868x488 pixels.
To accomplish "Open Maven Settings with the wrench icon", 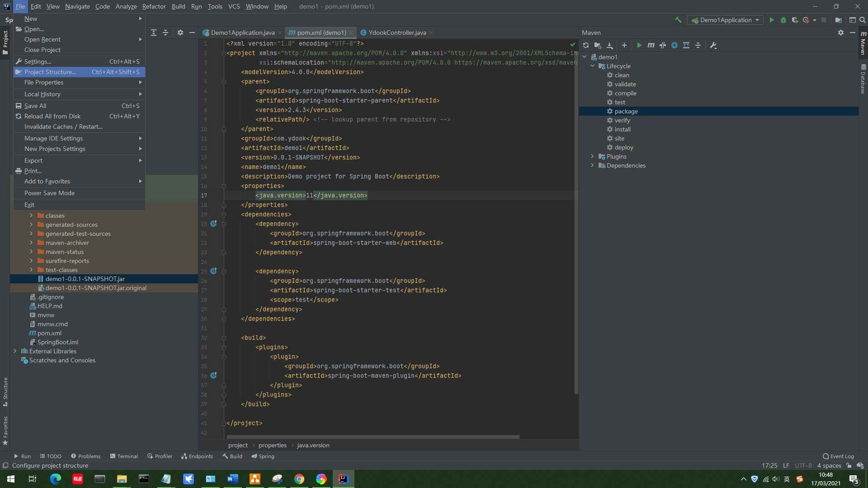I will point(713,45).
